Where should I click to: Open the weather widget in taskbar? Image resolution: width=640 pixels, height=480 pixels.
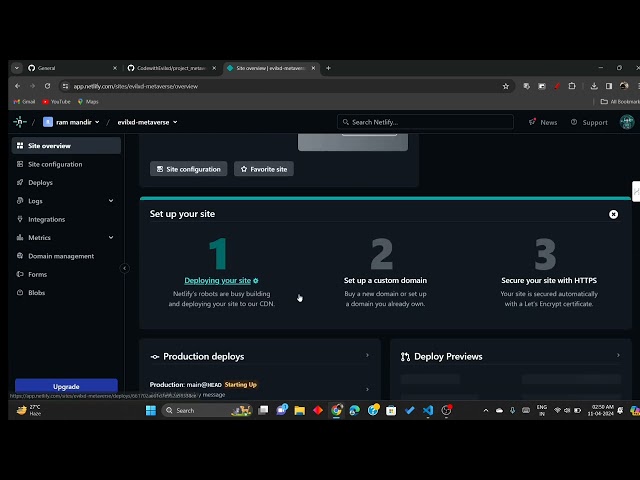[x=29, y=410]
